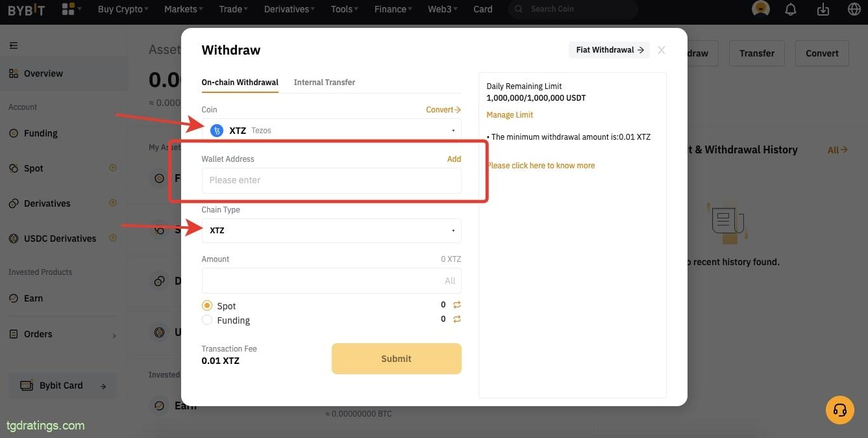Click the search magnifier icon
Viewport: 868px width, 438px height.
click(x=519, y=9)
